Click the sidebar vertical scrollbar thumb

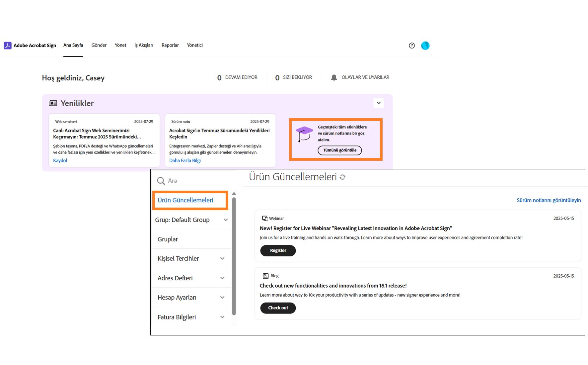tap(234, 256)
